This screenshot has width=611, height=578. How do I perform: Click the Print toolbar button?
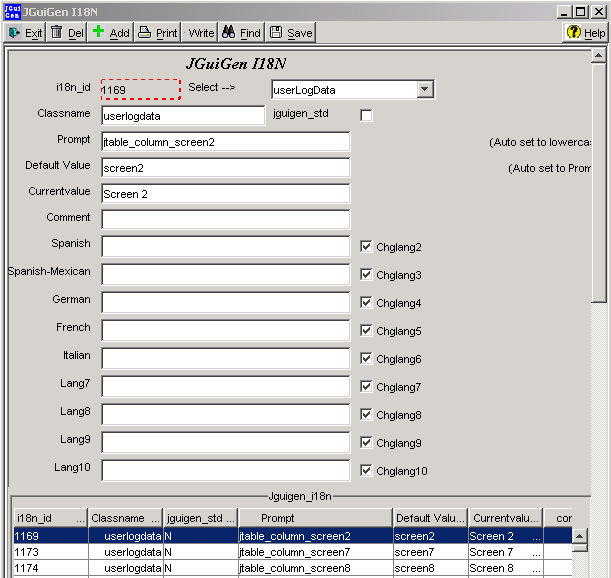point(158,33)
